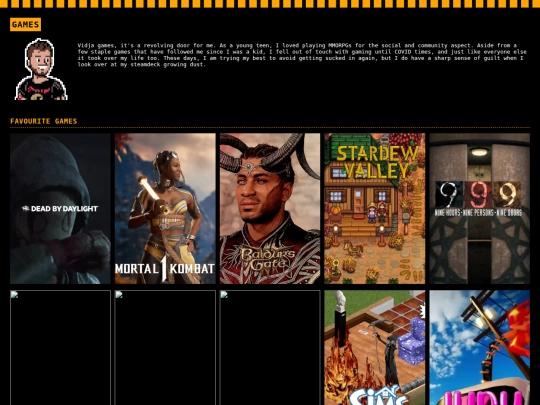Click the first broken image tile
The height and width of the screenshot is (405, 540).
60,348
